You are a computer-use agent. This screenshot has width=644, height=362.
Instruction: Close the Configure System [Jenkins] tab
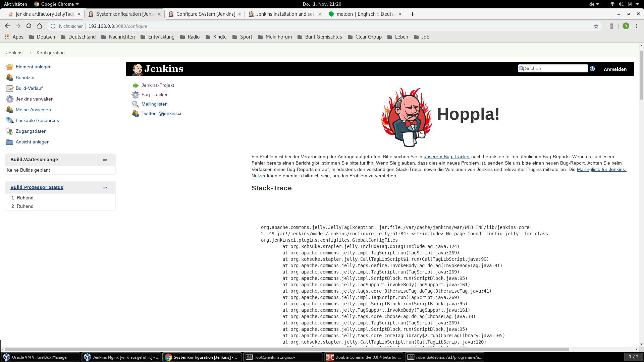click(239, 14)
